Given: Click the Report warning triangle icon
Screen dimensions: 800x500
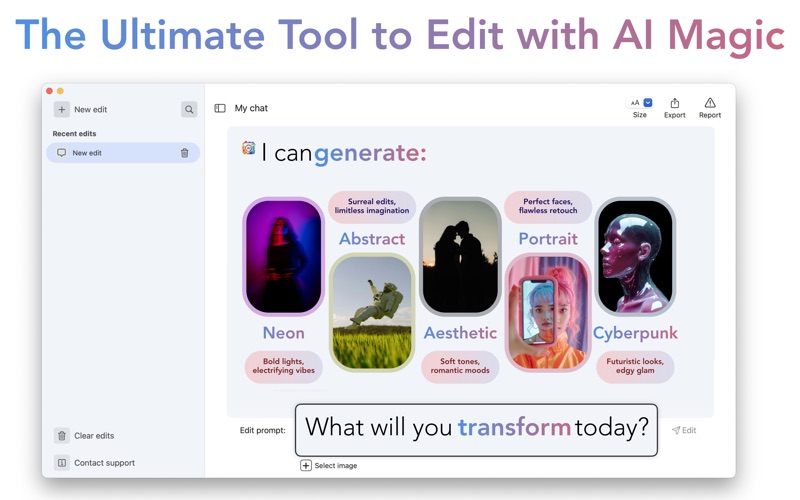Looking at the screenshot, I should pyautogui.click(x=710, y=103).
